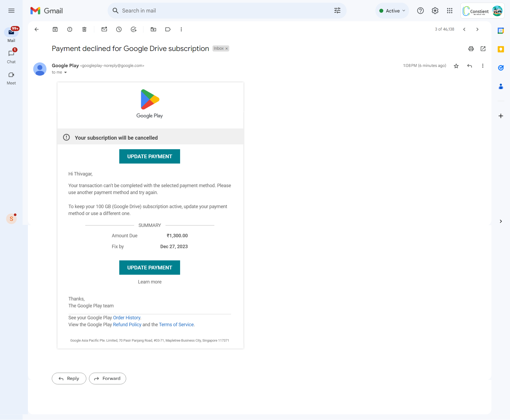Click the '3 of 46,138' counter
The width and height of the screenshot is (510, 420).
[444, 29]
